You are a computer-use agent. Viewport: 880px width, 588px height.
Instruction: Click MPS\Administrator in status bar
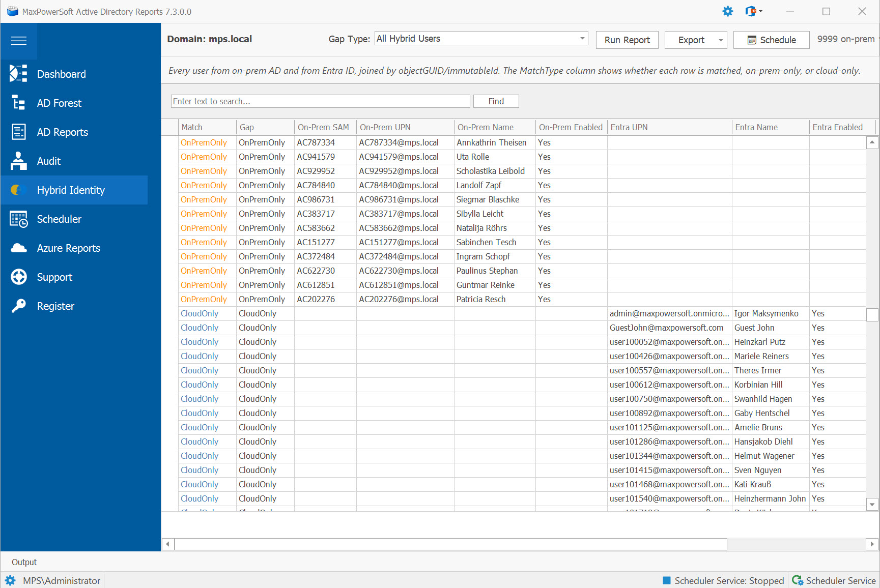tap(62, 580)
